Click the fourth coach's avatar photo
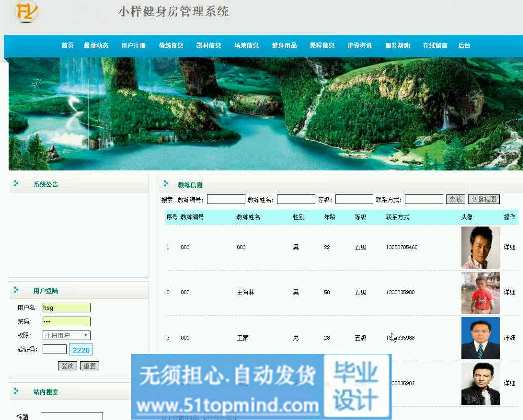This screenshot has height=420, width=523. tap(480, 383)
